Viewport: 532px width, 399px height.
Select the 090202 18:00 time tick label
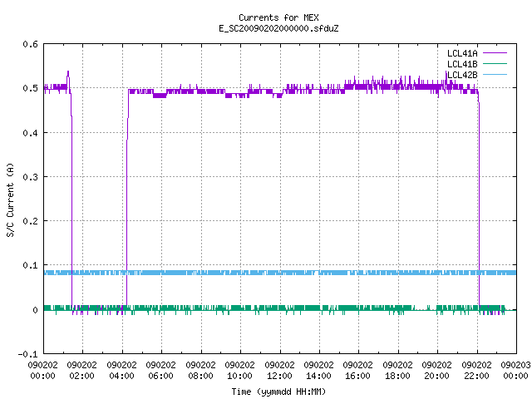(397, 370)
